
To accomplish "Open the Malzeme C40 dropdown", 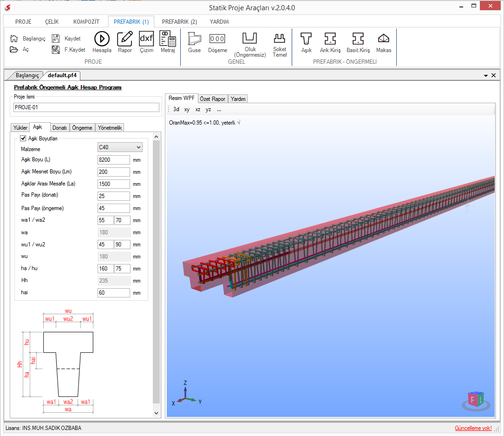I will [120, 147].
